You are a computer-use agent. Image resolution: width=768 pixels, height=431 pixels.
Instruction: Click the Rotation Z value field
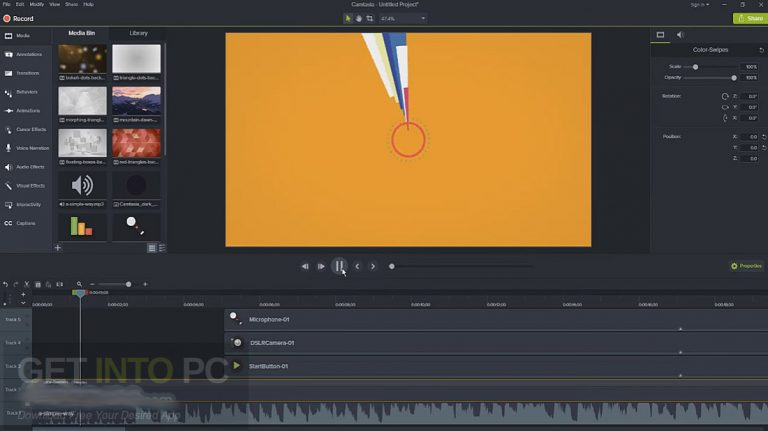click(x=750, y=96)
